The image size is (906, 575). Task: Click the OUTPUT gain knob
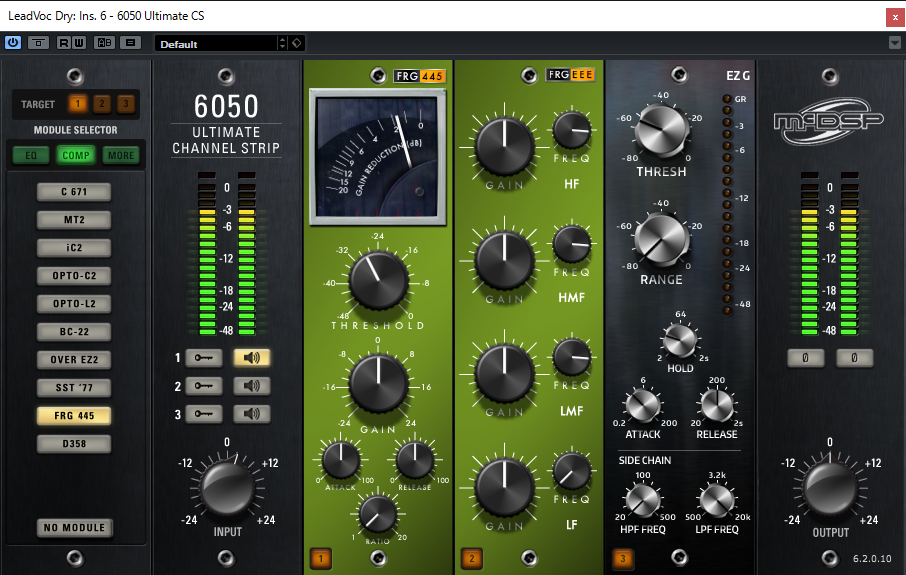pyautogui.click(x=830, y=488)
